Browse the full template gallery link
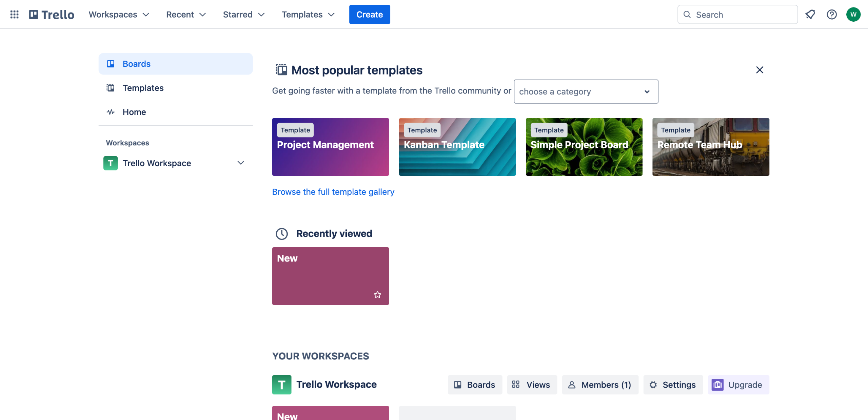 tap(333, 192)
